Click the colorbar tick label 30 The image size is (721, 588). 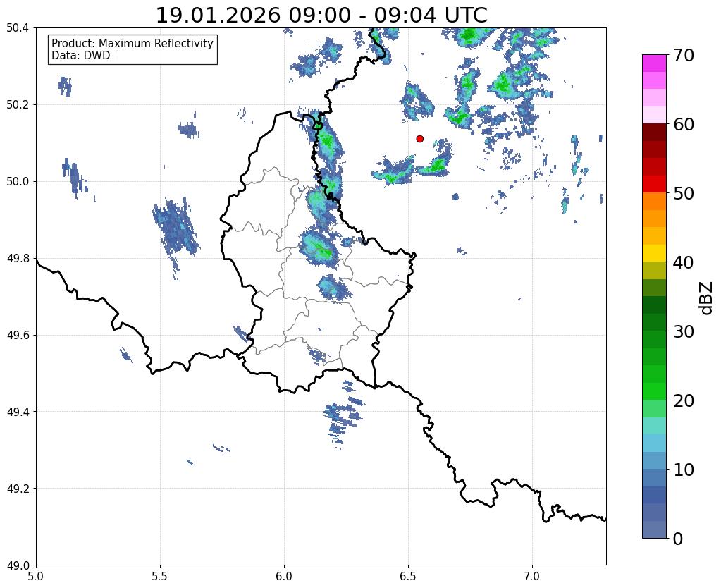pos(683,331)
